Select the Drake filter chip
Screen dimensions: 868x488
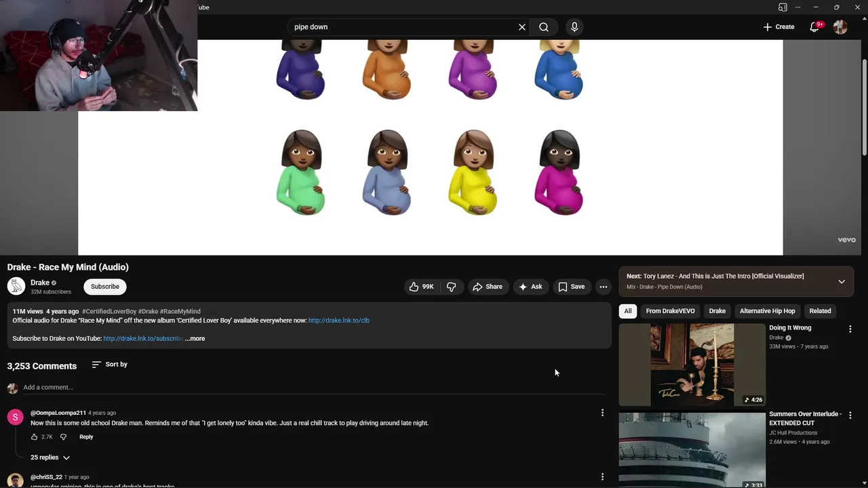[x=717, y=311]
